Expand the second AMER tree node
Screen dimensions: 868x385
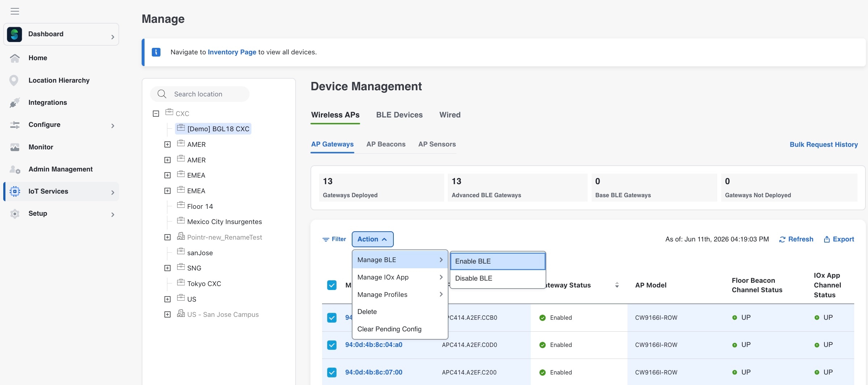click(167, 160)
